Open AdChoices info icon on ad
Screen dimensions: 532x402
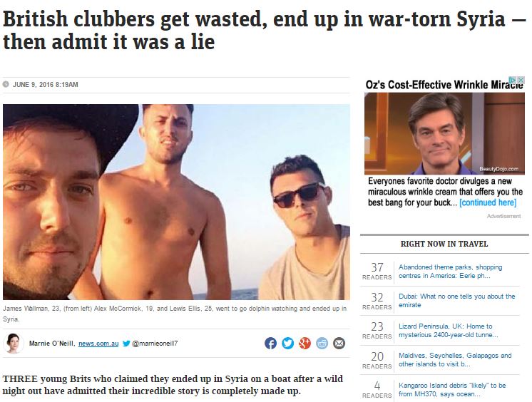513,80
